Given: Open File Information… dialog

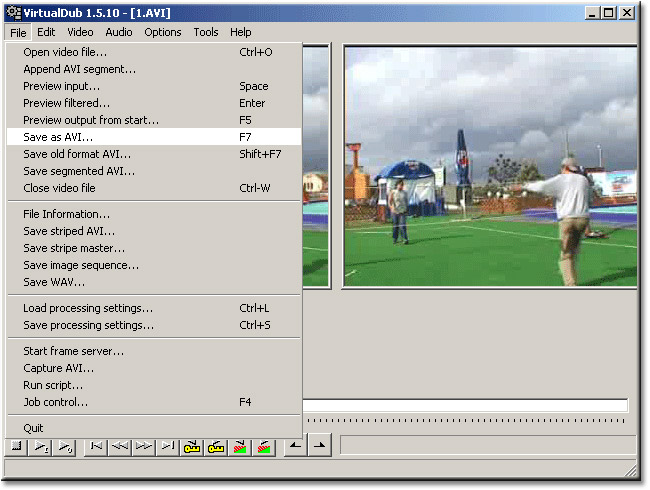Looking at the screenshot, I should pyautogui.click(x=154, y=214).
